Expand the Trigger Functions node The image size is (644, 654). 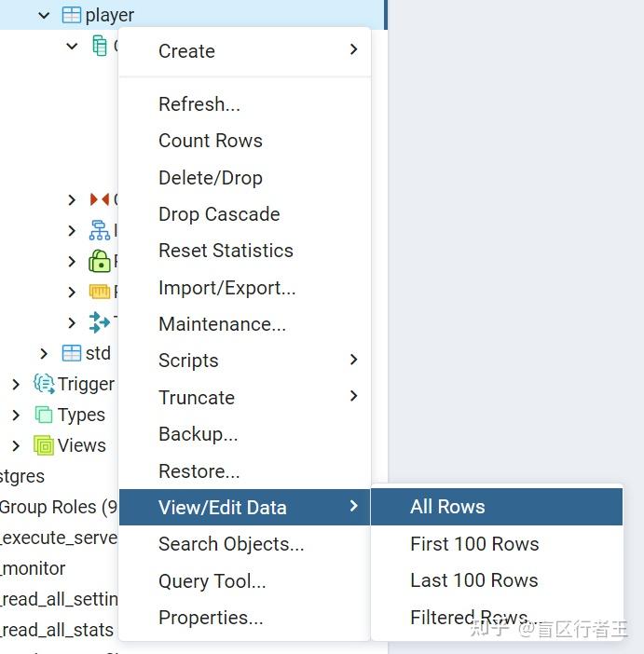point(16,384)
